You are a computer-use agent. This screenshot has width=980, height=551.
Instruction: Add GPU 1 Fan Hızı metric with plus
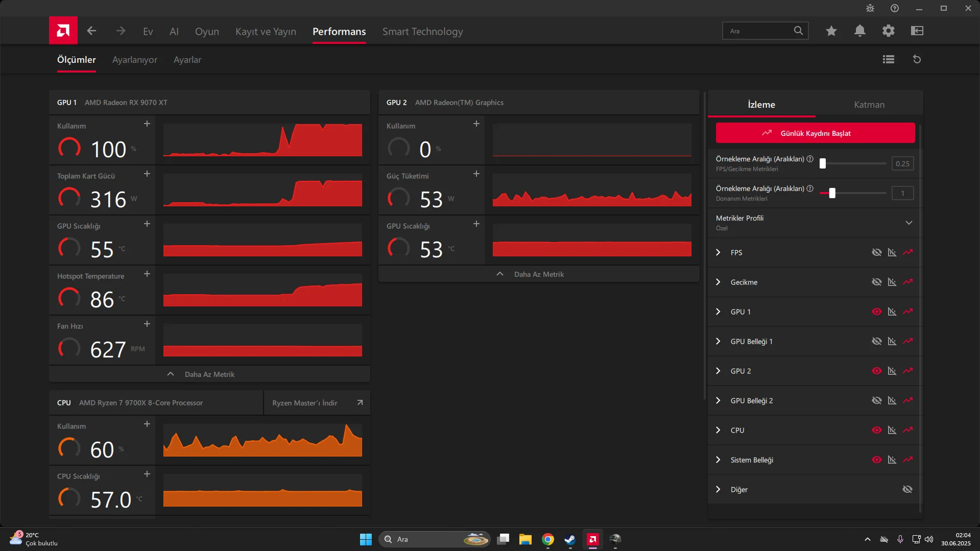(147, 324)
